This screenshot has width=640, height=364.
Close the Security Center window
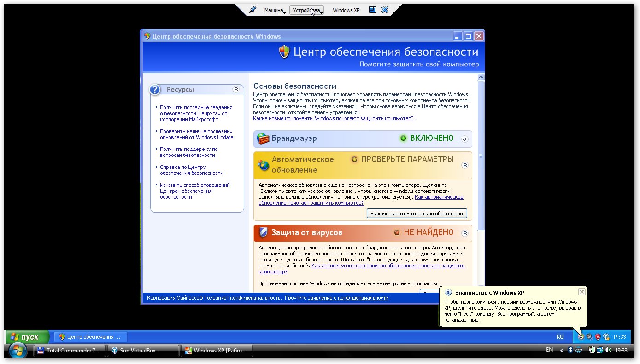coord(479,36)
